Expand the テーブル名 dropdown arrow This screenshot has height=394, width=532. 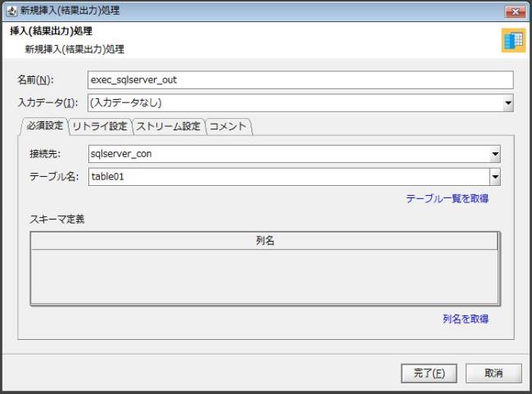pyautogui.click(x=494, y=176)
